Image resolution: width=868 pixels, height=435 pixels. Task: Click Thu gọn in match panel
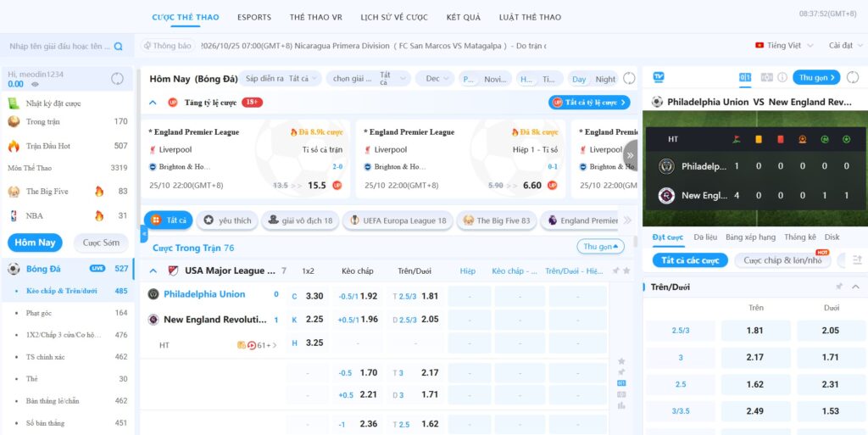[x=816, y=77]
